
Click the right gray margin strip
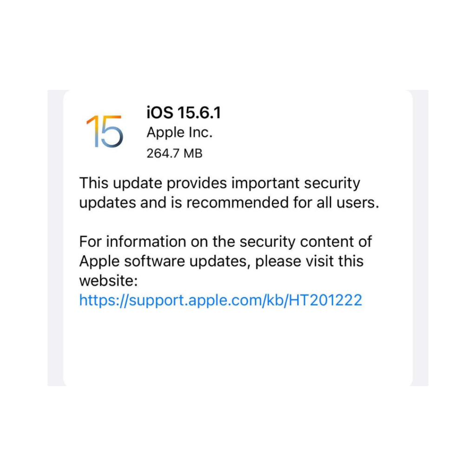pyautogui.click(x=420, y=238)
